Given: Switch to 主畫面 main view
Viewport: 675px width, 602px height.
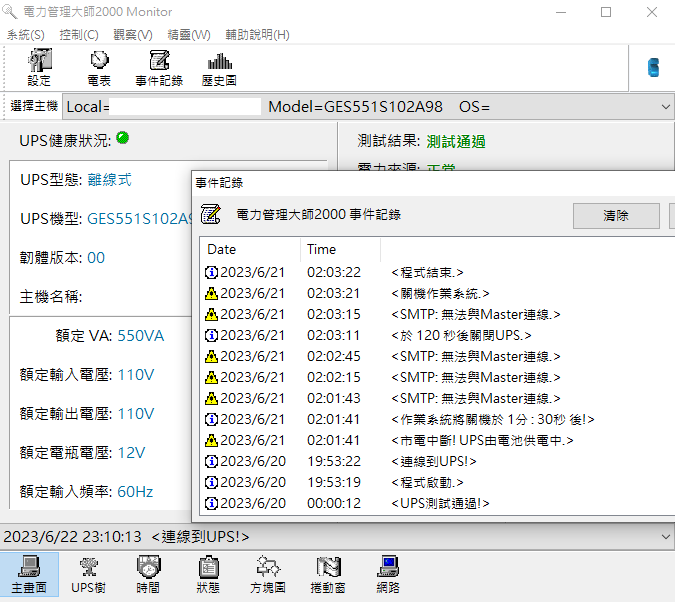Looking at the screenshot, I should coord(29,575).
